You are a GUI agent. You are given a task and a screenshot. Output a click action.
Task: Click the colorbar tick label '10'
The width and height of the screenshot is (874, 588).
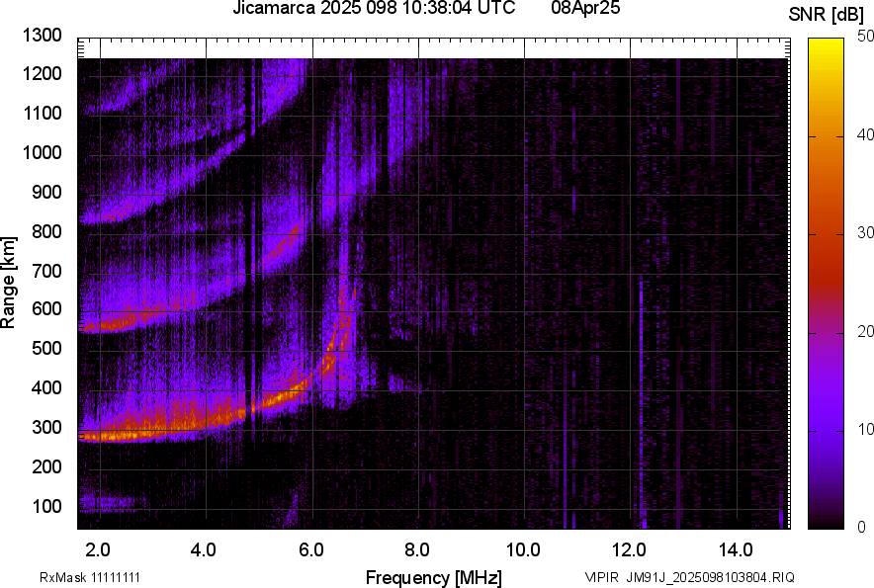tap(865, 429)
